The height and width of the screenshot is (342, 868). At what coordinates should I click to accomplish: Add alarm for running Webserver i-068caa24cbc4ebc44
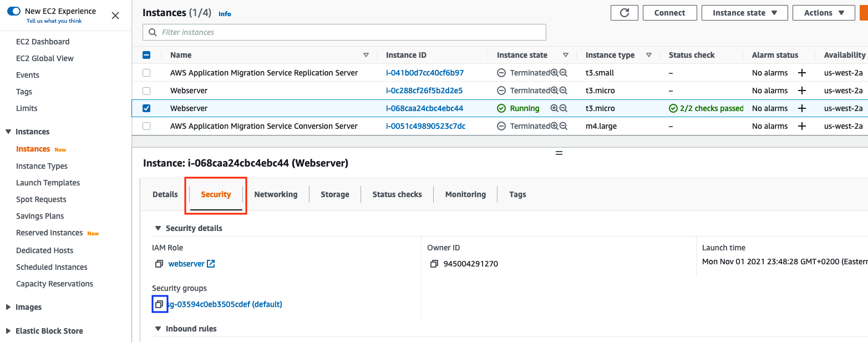801,108
